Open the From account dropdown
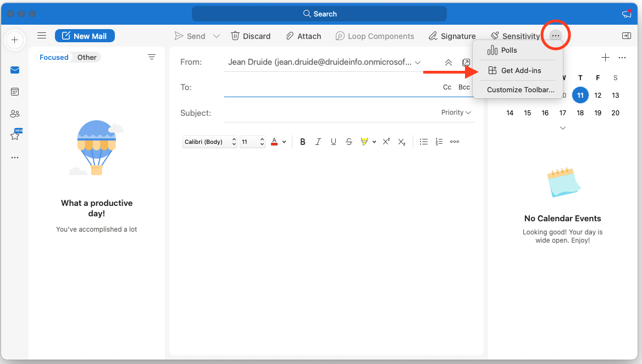This screenshot has width=642, height=364. tap(418, 63)
